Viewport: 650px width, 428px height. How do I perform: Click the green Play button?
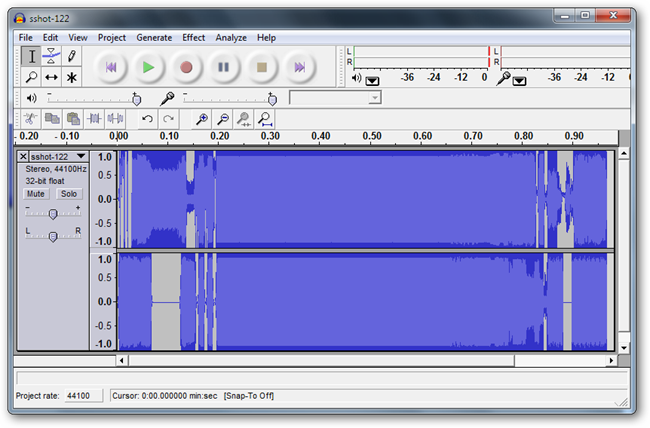point(148,67)
